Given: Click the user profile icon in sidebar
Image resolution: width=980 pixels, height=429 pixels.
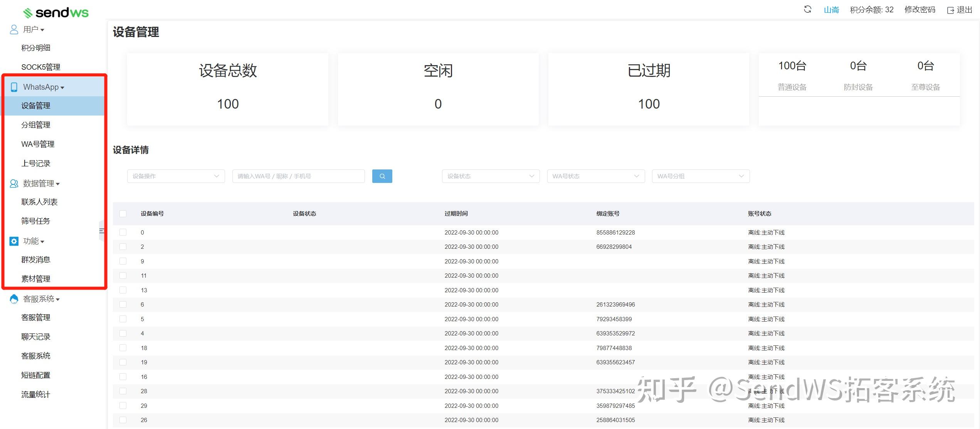Looking at the screenshot, I should pyautogui.click(x=14, y=30).
